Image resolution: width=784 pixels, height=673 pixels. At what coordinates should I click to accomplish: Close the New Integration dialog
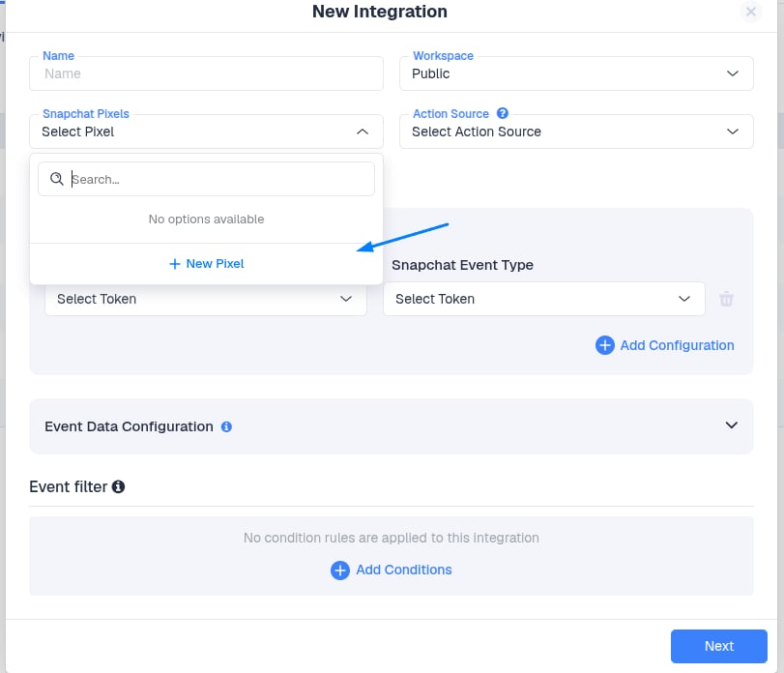click(750, 12)
